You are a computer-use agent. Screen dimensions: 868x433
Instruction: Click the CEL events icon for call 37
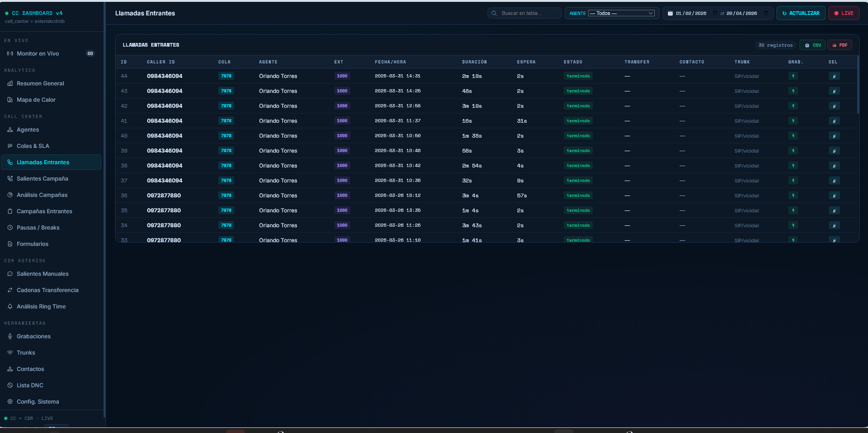834,181
